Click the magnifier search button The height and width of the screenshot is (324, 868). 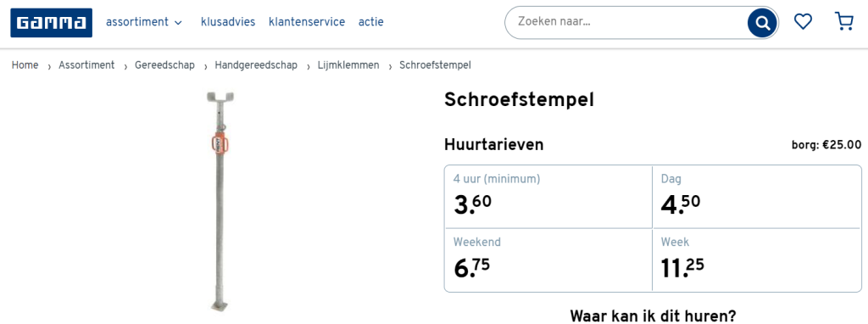(763, 23)
